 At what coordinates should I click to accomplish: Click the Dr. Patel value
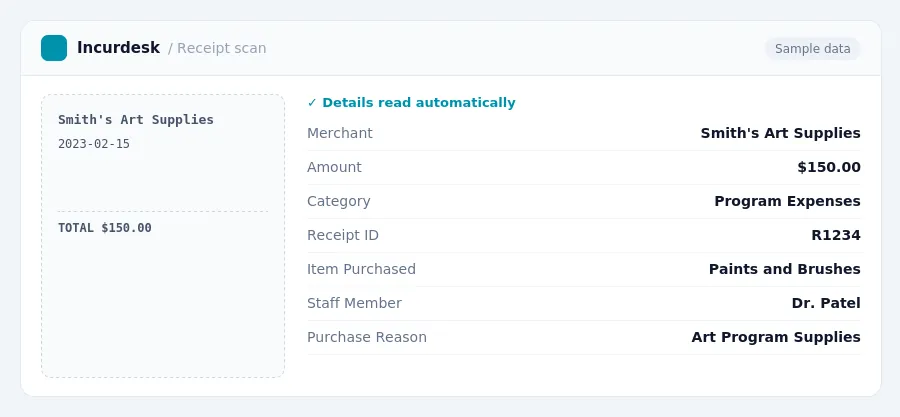point(826,303)
